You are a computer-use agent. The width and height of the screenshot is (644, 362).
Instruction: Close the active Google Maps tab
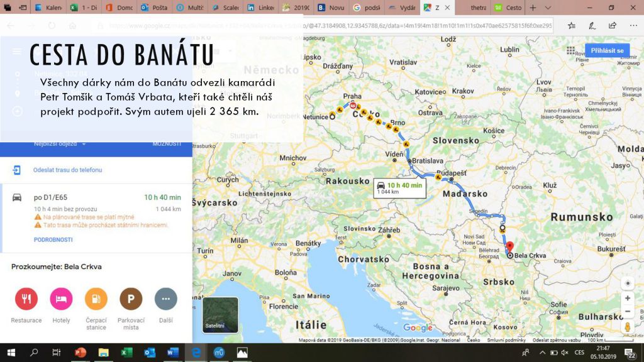(447, 8)
